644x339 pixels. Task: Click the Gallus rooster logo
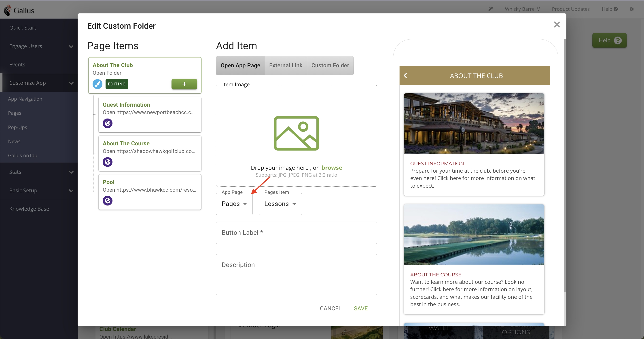pyautogui.click(x=8, y=10)
